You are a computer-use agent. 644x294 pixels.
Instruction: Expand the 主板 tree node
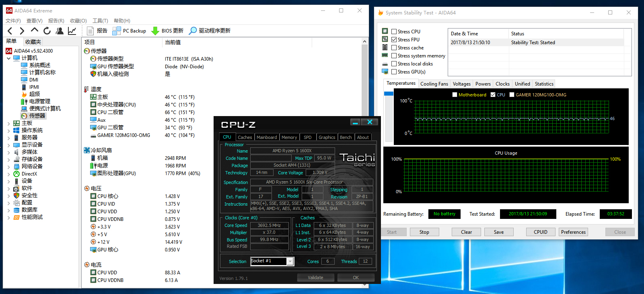pos(8,123)
